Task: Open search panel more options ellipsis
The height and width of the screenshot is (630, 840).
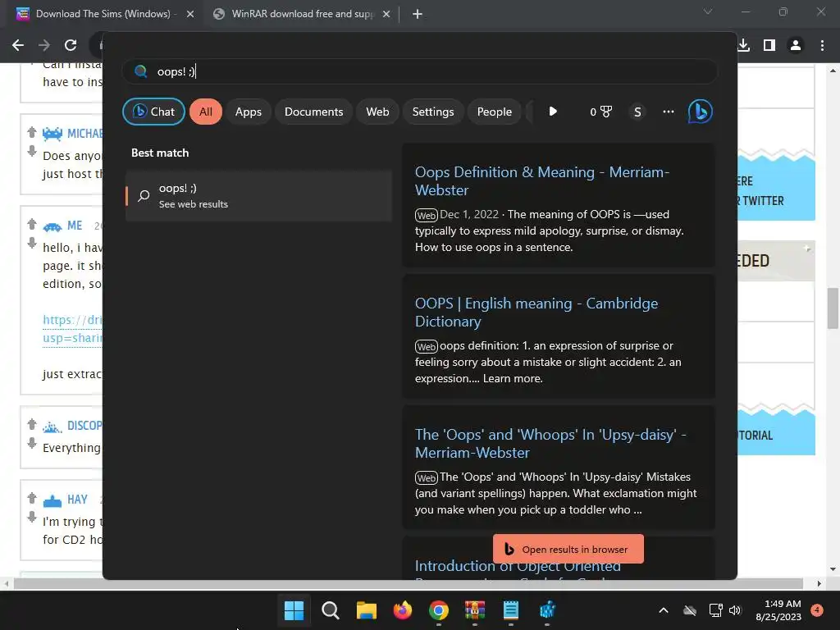Action: pos(668,112)
